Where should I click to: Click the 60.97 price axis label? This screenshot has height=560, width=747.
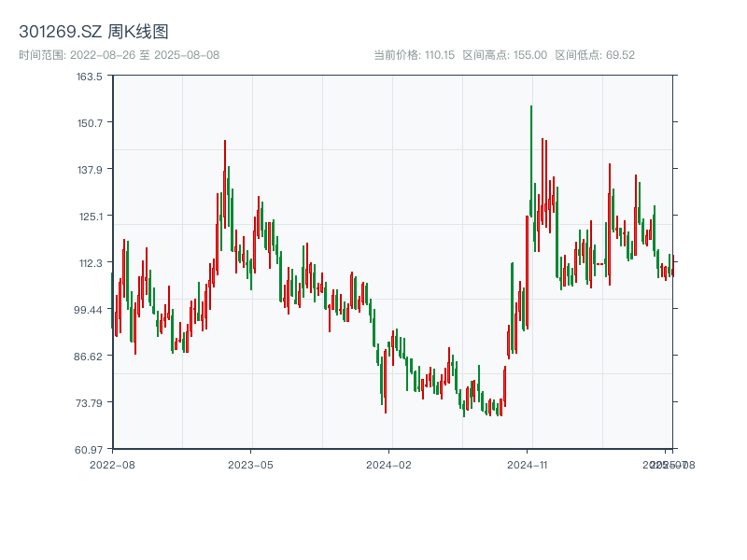[91, 448]
